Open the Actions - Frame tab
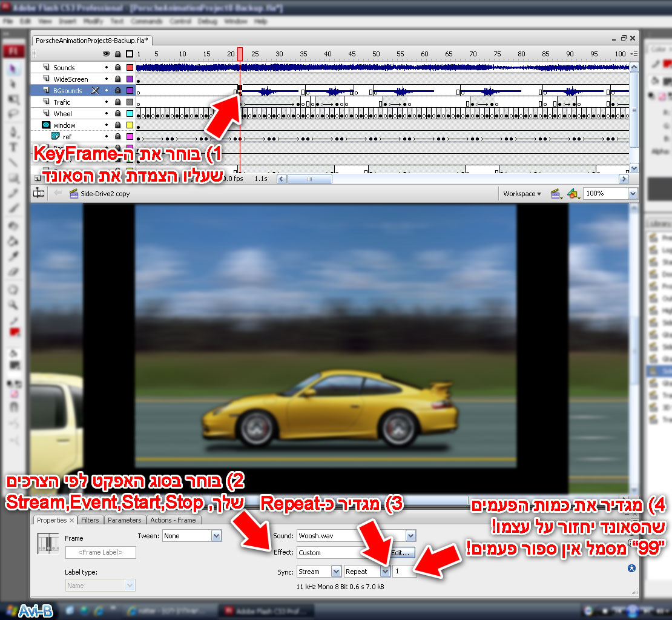The height and width of the screenshot is (620, 672). 173,520
